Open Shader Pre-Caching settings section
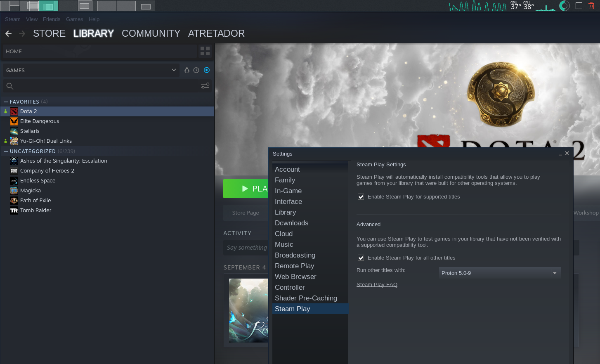Image resolution: width=600 pixels, height=364 pixels. [310, 298]
